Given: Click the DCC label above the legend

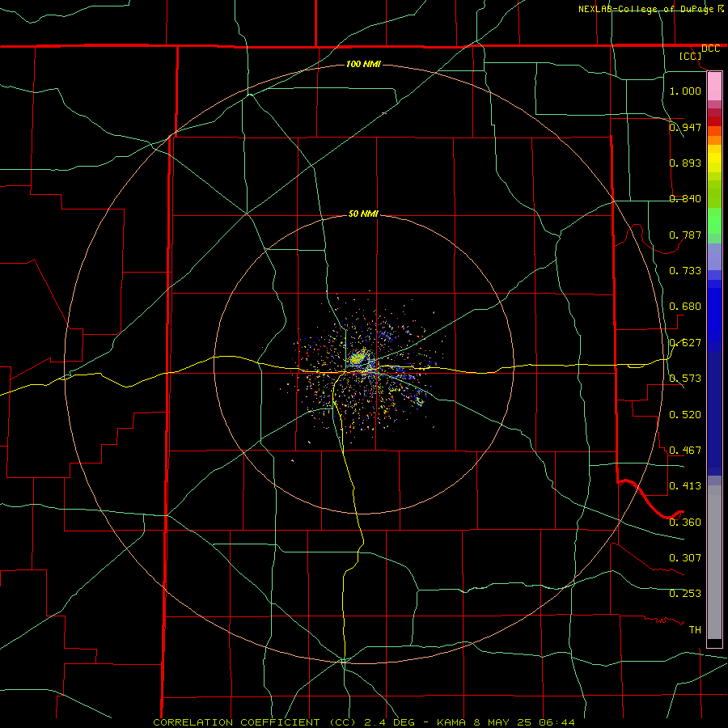Looking at the screenshot, I should point(710,49).
